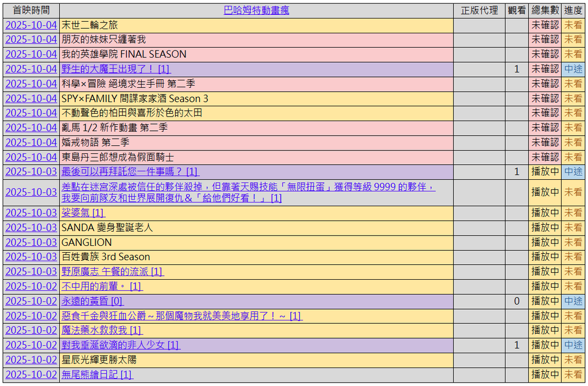Viewport: 588px width, 386px height.
Task: Click 未確認 cell in 婚戒物語 第二季 row
Action: [544, 142]
